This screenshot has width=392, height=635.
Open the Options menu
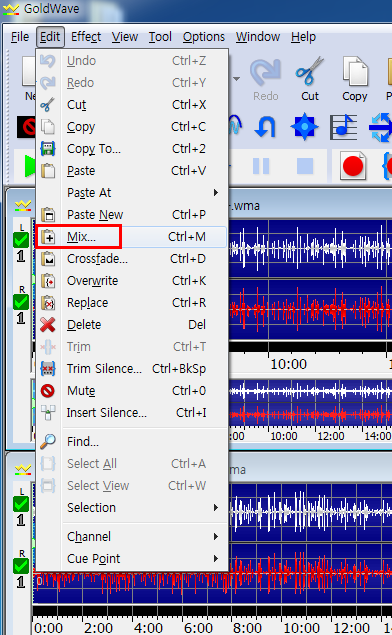204,37
